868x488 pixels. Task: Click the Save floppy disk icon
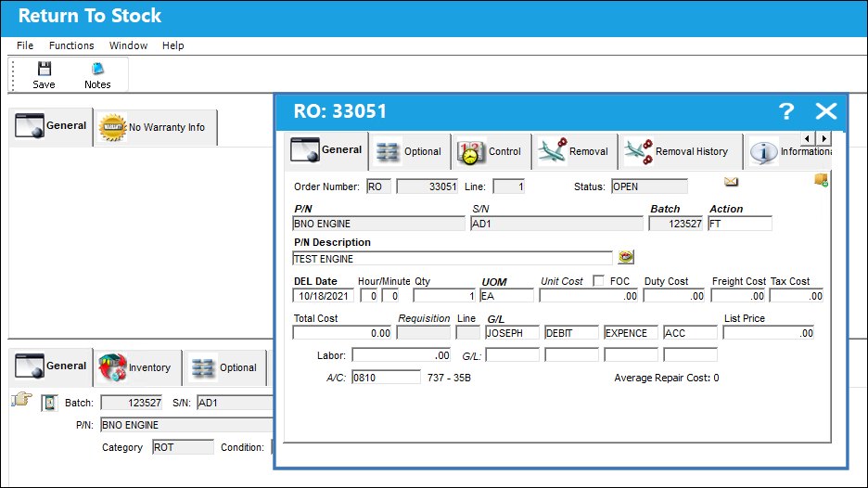pos(44,69)
